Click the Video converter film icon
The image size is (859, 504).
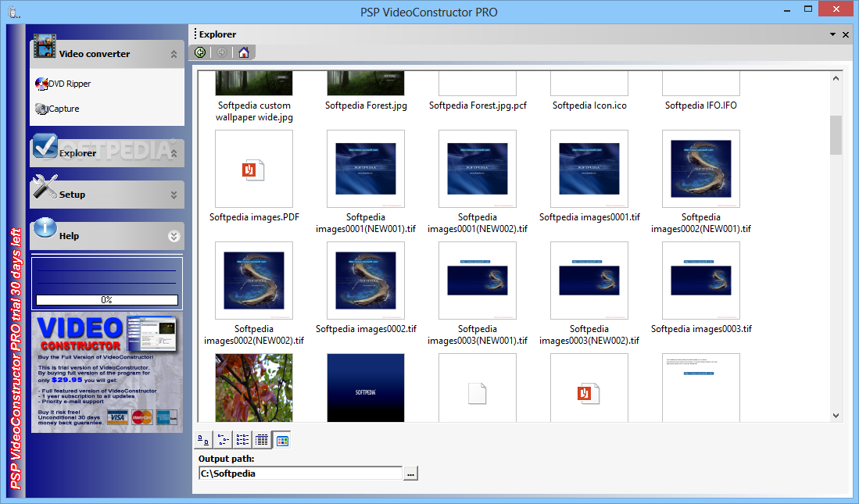[x=45, y=46]
